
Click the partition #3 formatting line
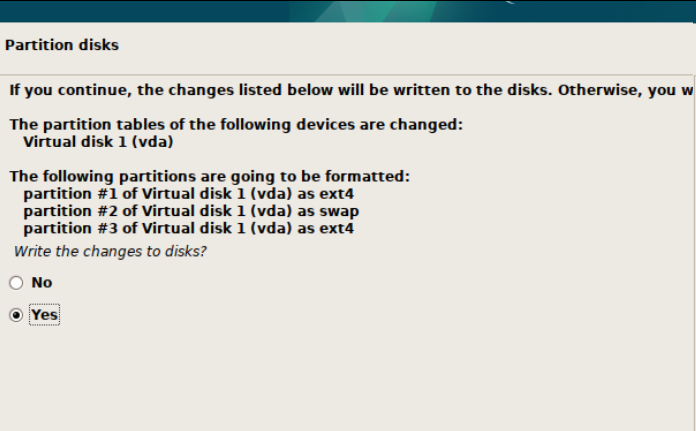[x=188, y=228]
